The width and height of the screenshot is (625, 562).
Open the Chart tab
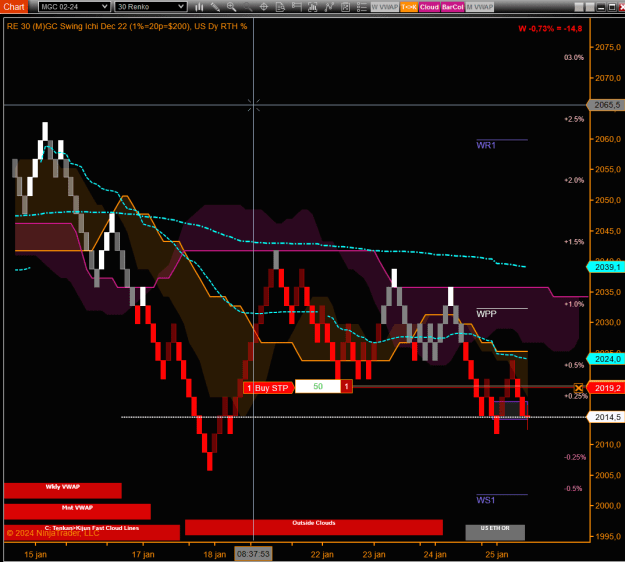pyautogui.click(x=14, y=6)
